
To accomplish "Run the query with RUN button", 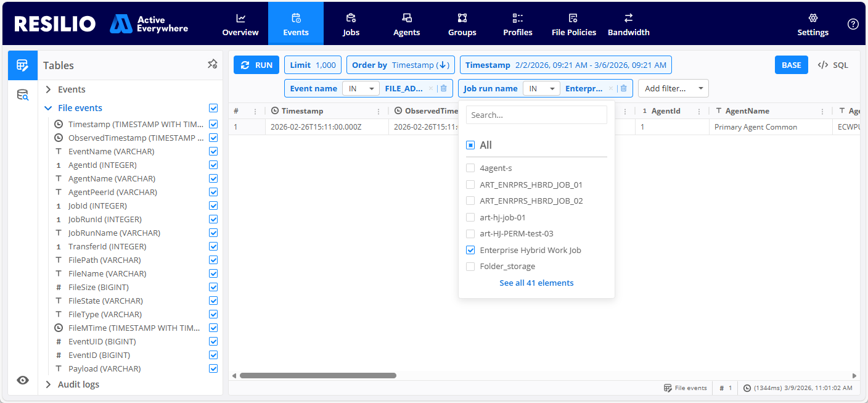I will coord(256,65).
